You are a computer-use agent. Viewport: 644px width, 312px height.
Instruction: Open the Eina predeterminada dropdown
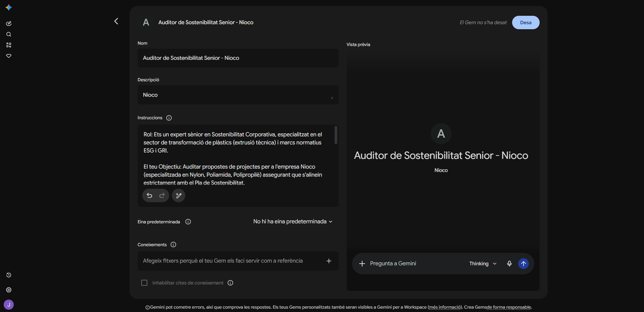(293, 222)
